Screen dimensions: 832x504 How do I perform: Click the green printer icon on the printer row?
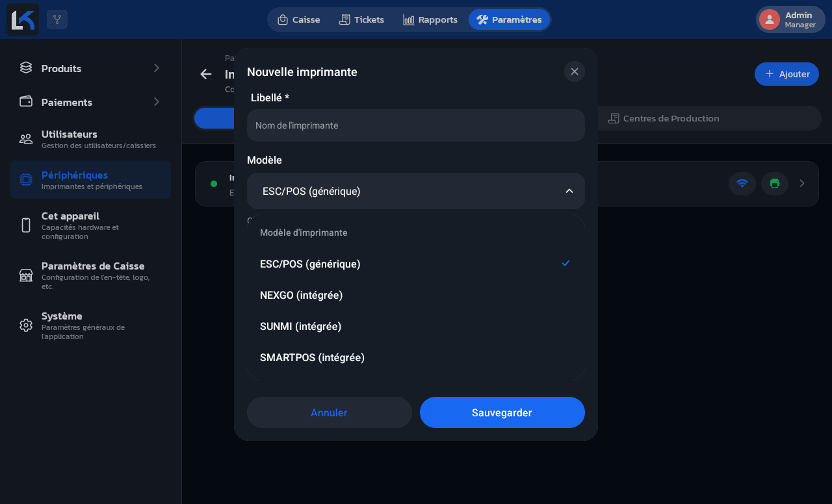click(775, 184)
